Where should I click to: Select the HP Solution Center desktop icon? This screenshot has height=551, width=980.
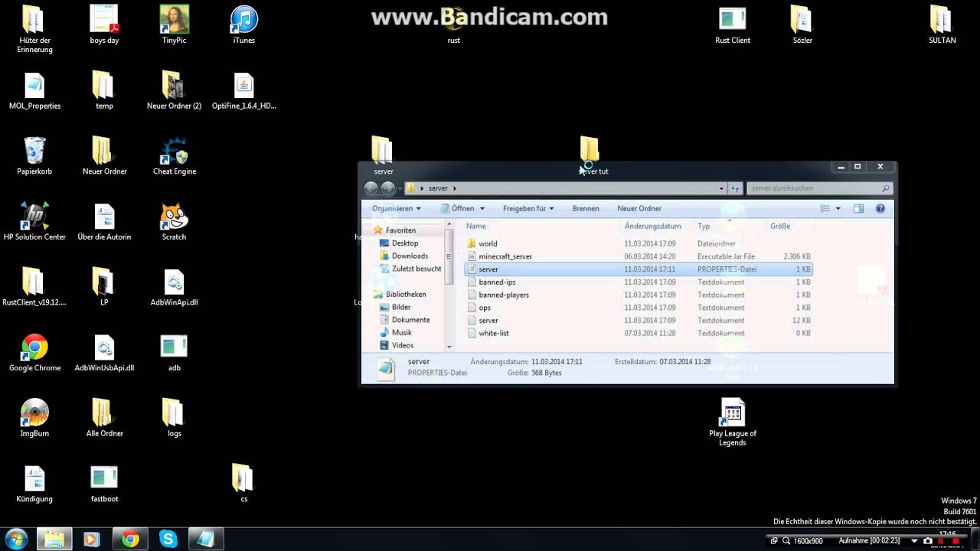[x=34, y=222]
